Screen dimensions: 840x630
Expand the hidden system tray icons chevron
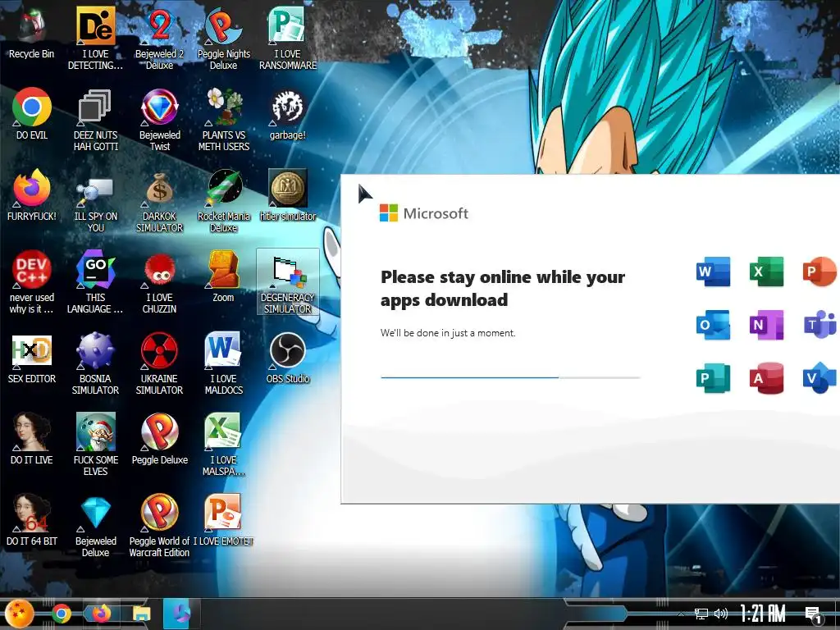click(681, 614)
